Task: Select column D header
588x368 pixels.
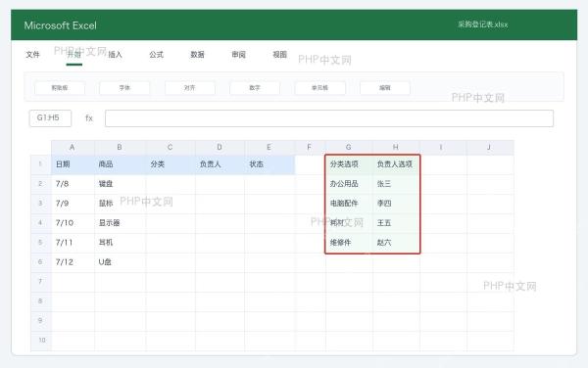Action: pyautogui.click(x=220, y=148)
